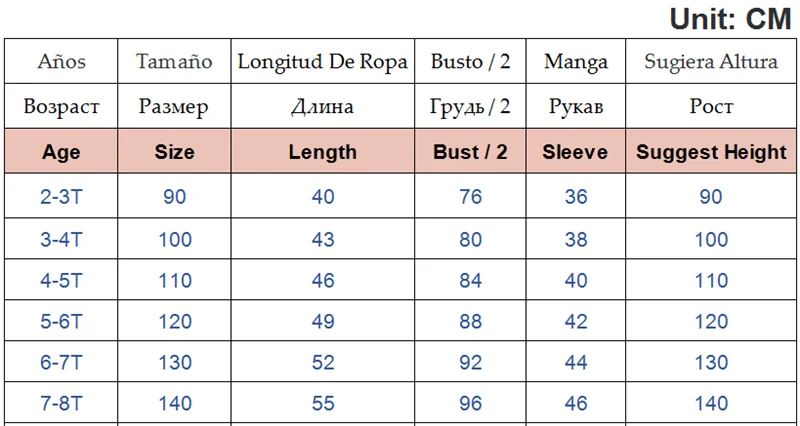This screenshot has width=800, height=426.
Task: Select the '4-5T' age cell
Action: click(x=61, y=282)
